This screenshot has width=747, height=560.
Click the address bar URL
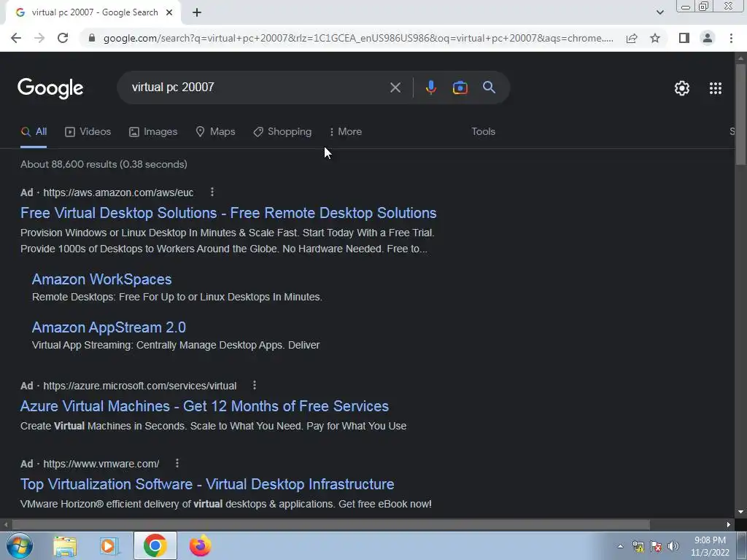coord(358,38)
